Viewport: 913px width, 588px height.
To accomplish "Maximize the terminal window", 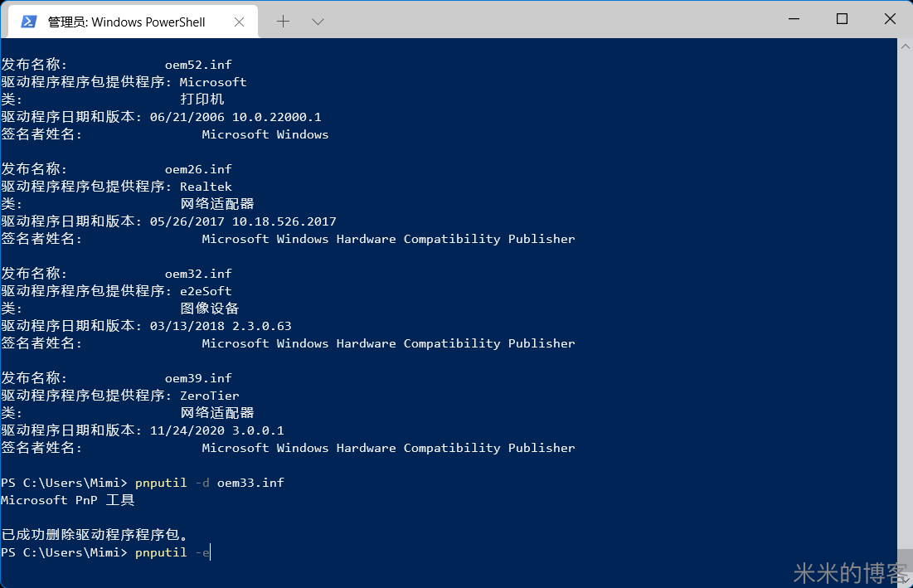I will tap(842, 19).
